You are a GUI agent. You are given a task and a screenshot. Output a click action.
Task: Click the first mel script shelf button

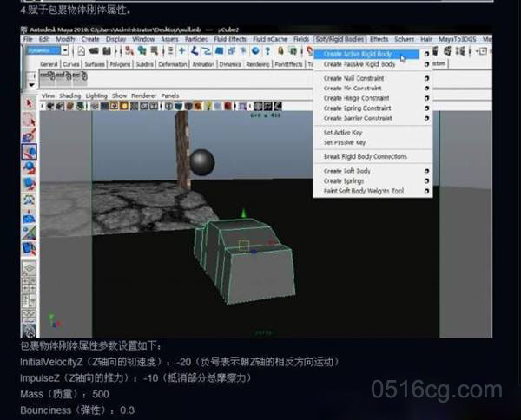48,76
